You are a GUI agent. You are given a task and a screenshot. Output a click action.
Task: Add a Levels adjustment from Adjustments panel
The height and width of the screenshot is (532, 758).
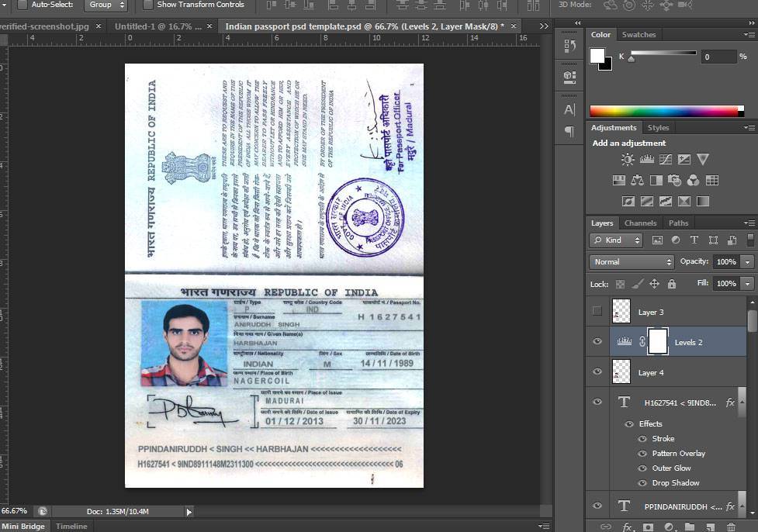[x=646, y=160]
